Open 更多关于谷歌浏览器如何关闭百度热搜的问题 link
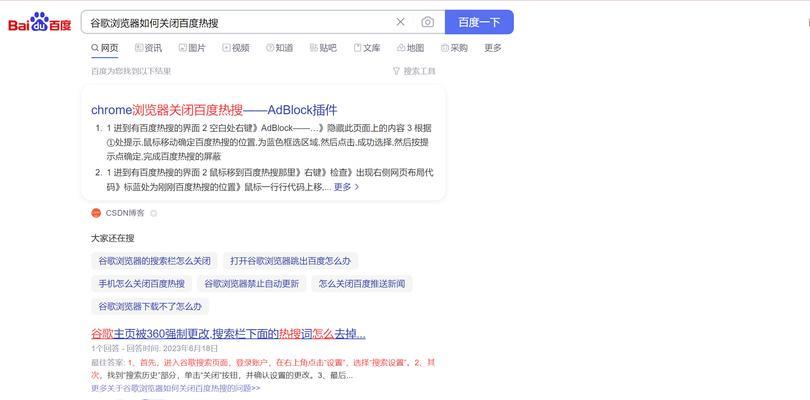Screen dimensions: 810x400 (x=176, y=388)
